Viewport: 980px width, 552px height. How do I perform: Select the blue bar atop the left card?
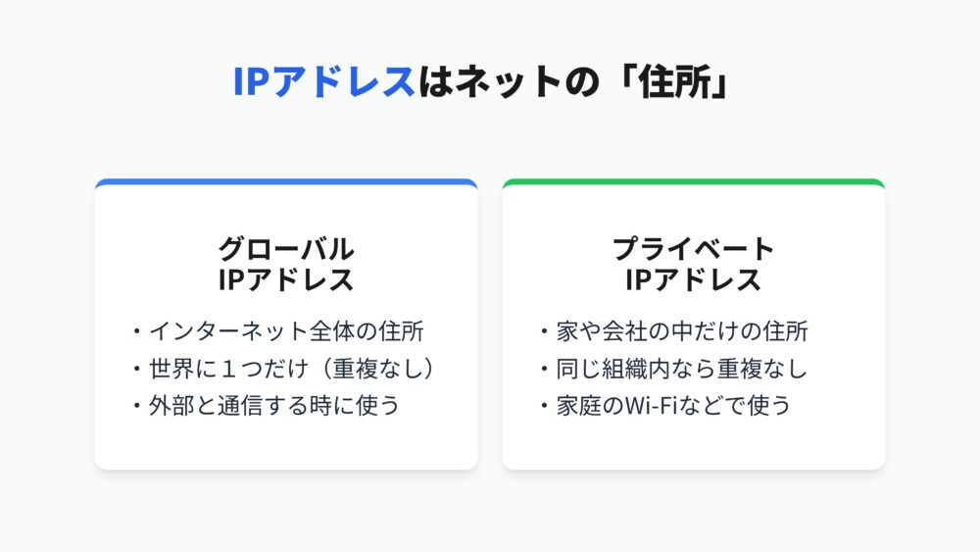[x=286, y=182]
